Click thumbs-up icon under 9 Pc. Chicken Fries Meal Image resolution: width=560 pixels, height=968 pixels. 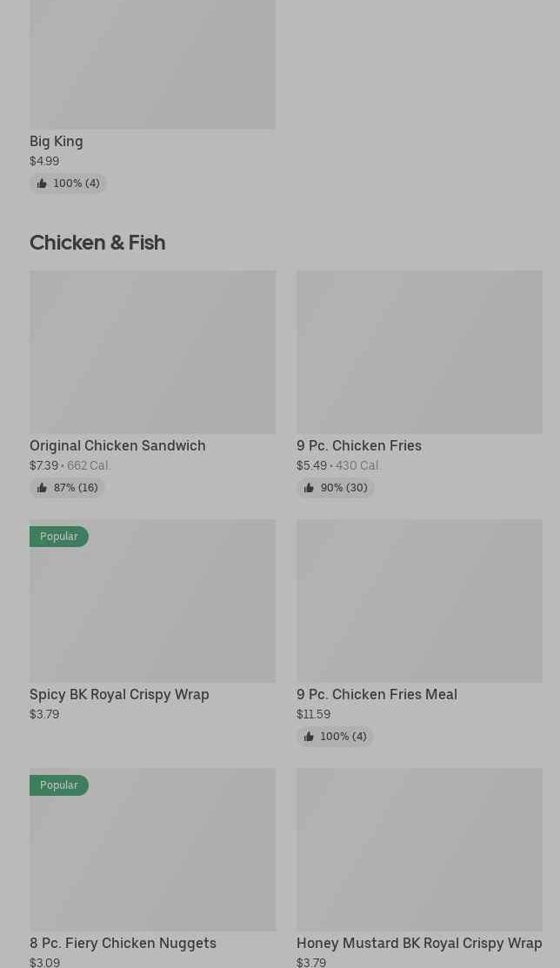309,737
